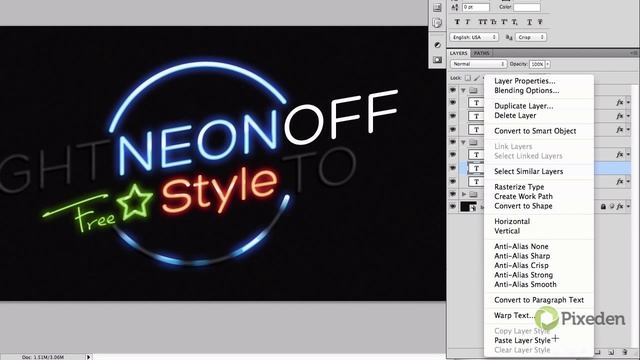The width and height of the screenshot is (640, 360).
Task: Click the fx icon on the background layer
Action: click(620, 207)
